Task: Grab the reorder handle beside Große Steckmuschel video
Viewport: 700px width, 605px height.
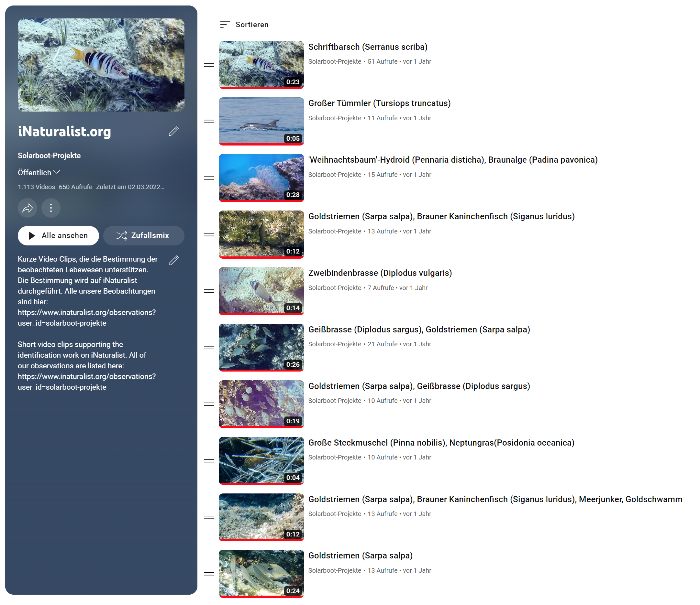Action: [209, 461]
